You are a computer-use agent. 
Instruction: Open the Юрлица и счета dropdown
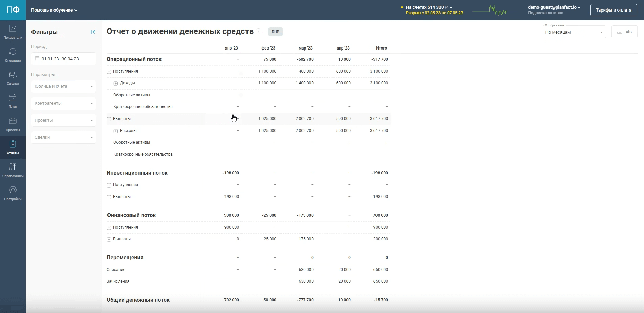point(64,86)
